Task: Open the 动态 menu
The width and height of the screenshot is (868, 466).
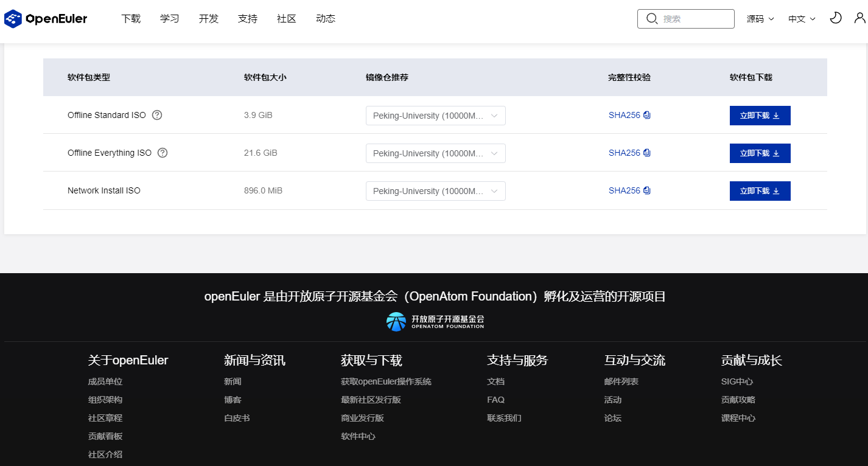Action: pyautogui.click(x=326, y=19)
